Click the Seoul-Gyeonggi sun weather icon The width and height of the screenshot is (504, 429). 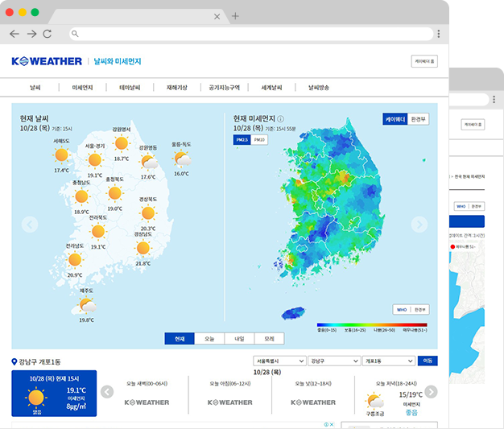[x=94, y=160]
